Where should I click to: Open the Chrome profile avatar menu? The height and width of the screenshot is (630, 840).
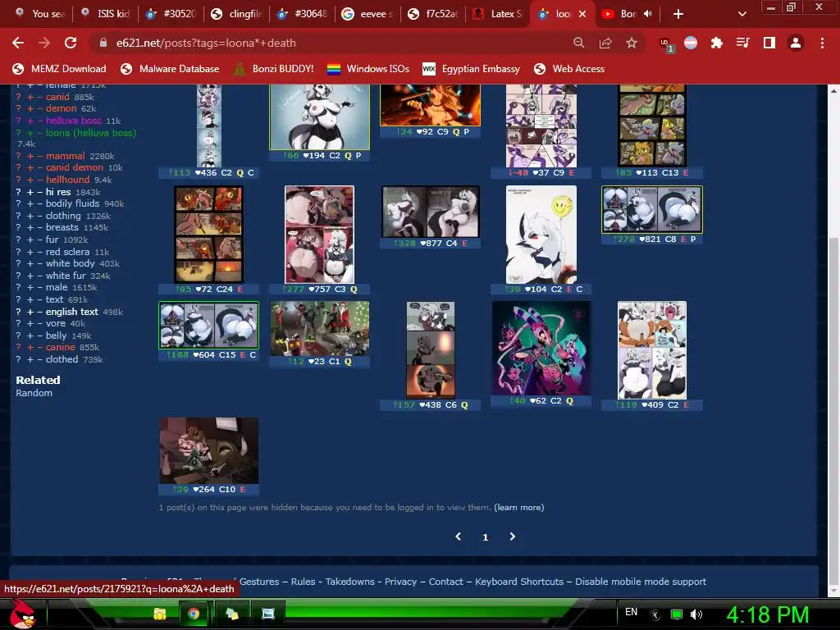pyautogui.click(x=796, y=43)
